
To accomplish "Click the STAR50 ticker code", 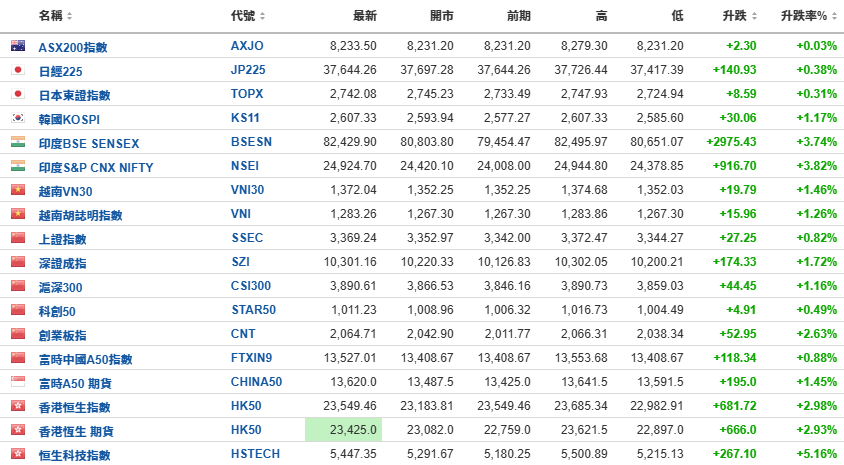I will [x=254, y=310].
